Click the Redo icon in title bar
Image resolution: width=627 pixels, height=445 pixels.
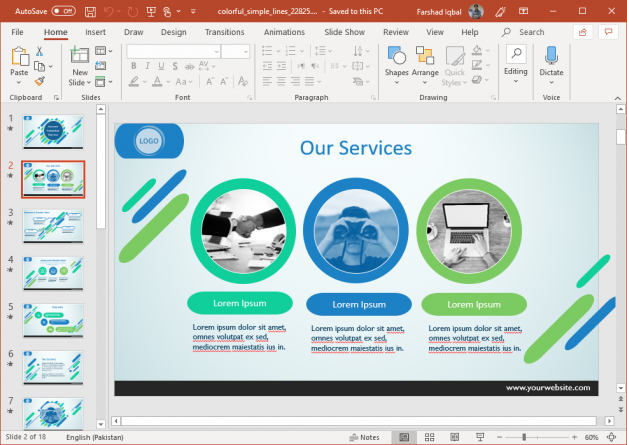(x=132, y=12)
